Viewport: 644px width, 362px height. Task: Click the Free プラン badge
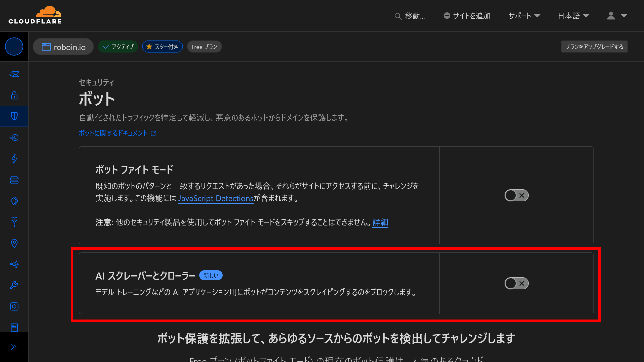click(204, 47)
